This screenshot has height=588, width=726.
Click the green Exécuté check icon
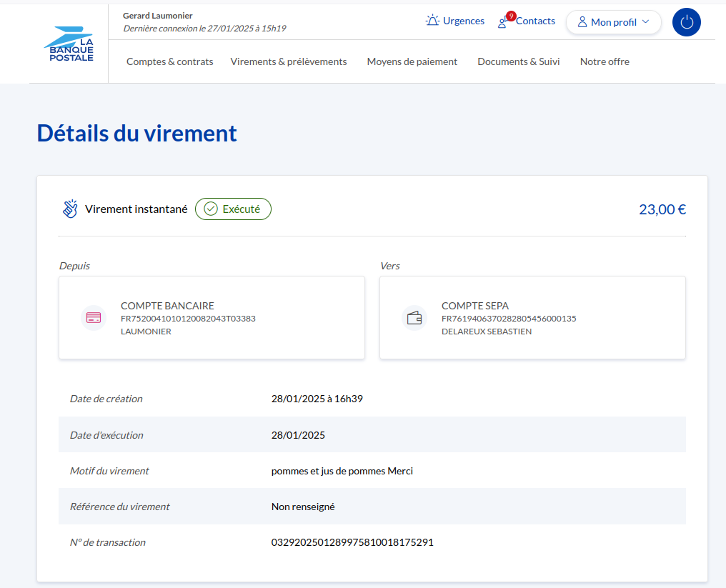[211, 209]
